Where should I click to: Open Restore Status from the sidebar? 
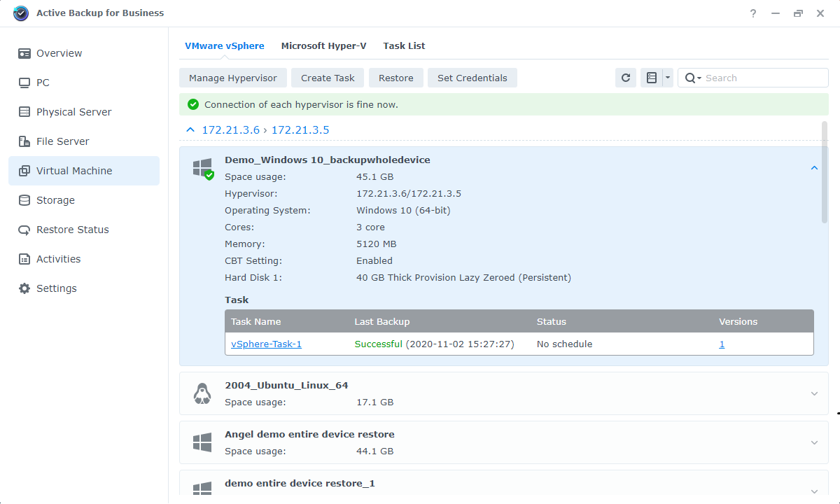click(x=72, y=230)
